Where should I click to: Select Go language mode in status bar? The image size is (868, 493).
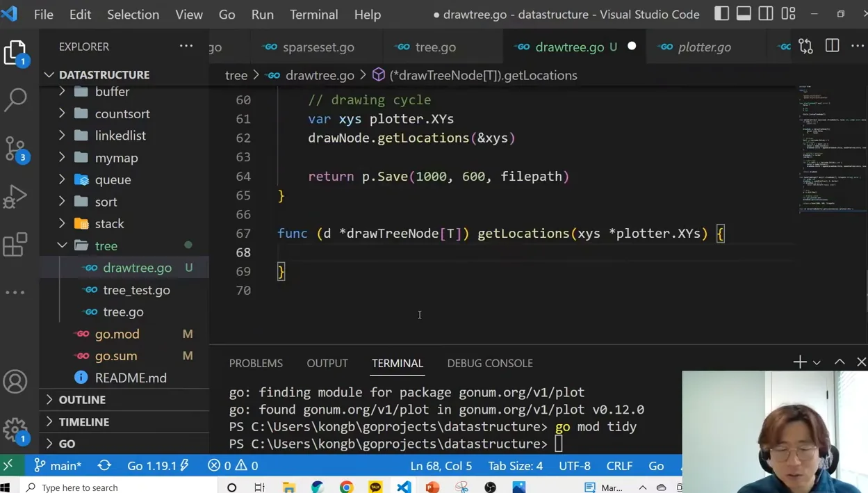656,466
